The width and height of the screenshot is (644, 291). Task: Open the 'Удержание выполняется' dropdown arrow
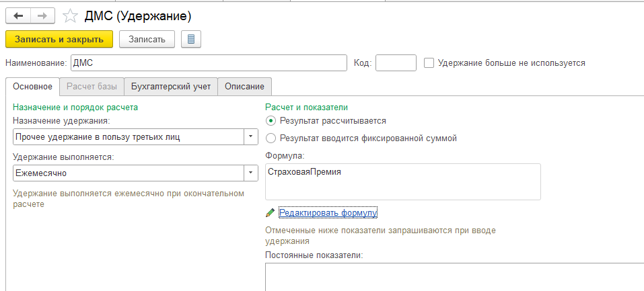click(x=250, y=173)
